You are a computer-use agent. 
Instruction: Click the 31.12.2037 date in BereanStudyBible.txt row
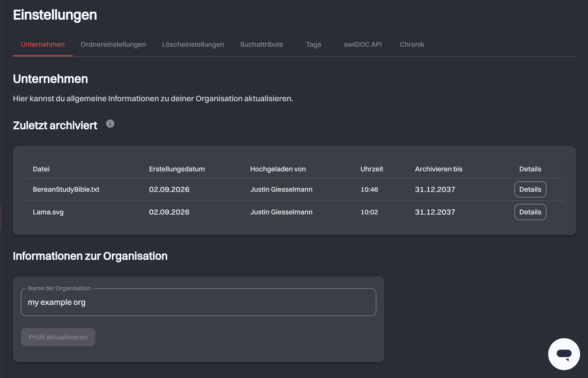(x=435, y=189)
